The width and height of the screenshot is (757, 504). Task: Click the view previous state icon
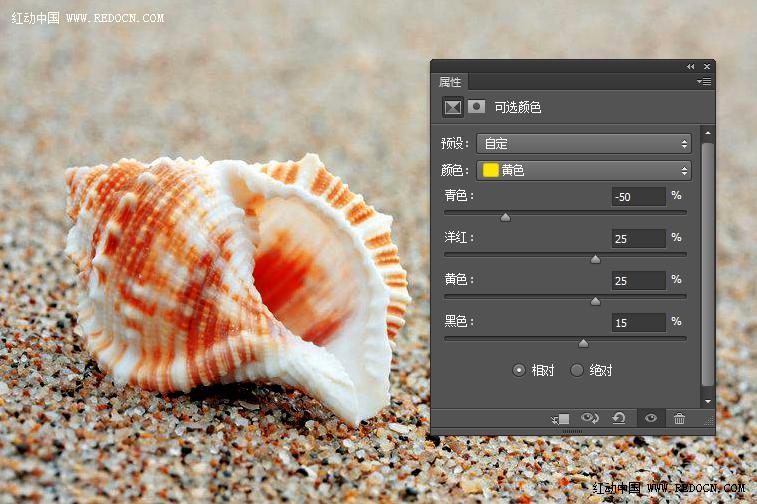[590, 418]
